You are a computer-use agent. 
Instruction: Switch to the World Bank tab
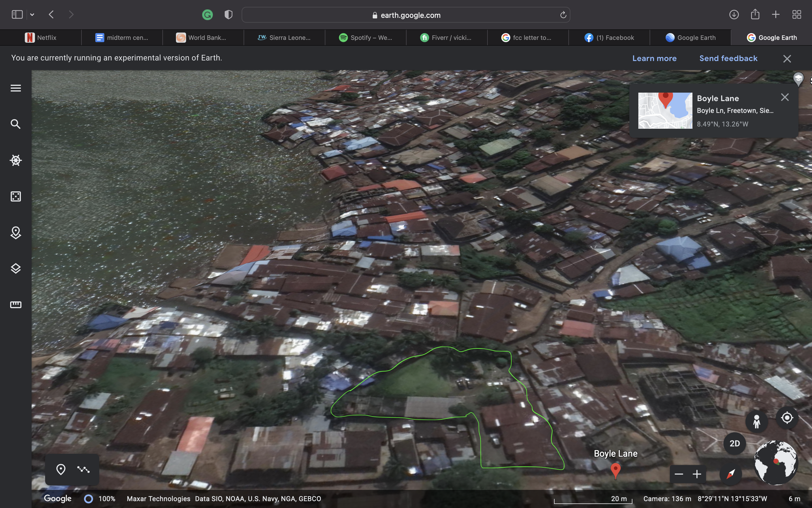(x=203, y=38)
